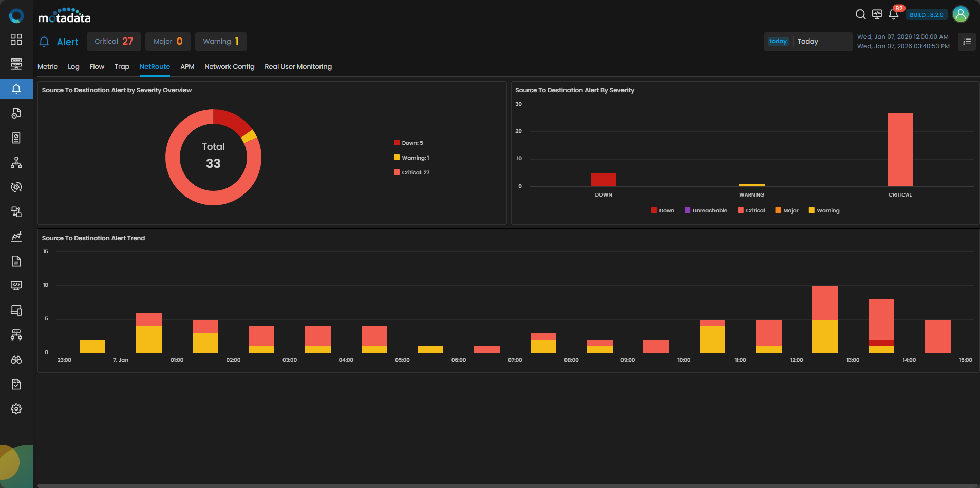Open the dashboard grid icon in sidebar
This screenshot has height=488, width=980.
click(x=16, y=40)
